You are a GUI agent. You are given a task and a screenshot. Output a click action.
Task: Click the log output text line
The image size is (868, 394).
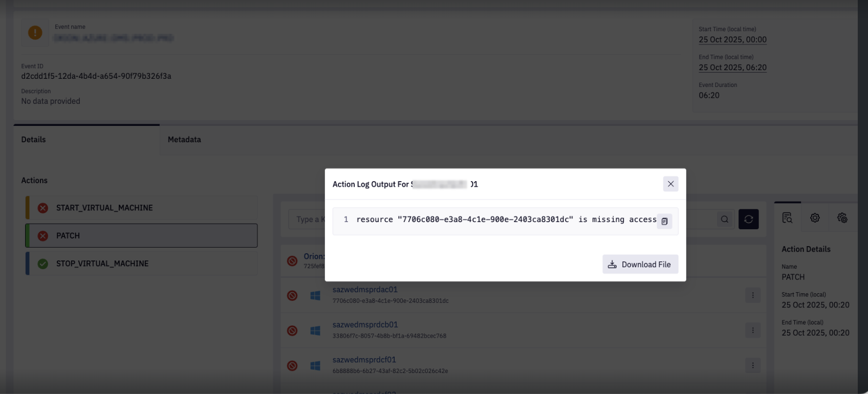(x=506, y=220)
